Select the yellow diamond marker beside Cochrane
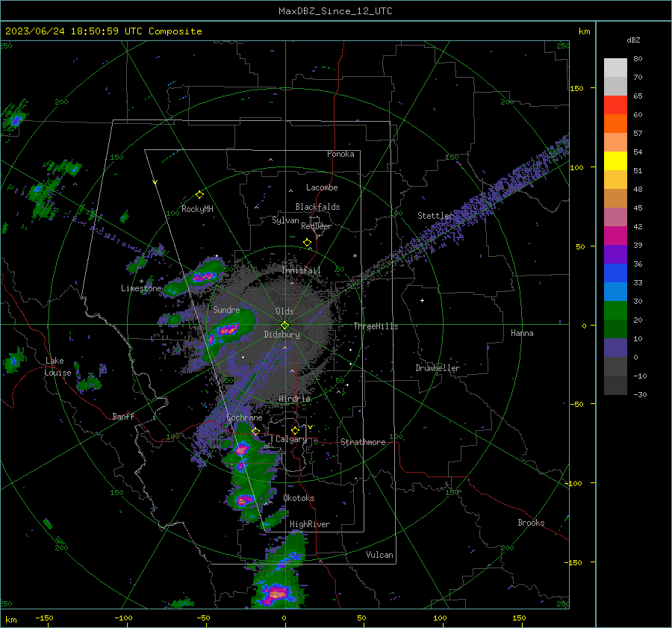The width and height of the screenshot is (672, 628). point(256,431)
